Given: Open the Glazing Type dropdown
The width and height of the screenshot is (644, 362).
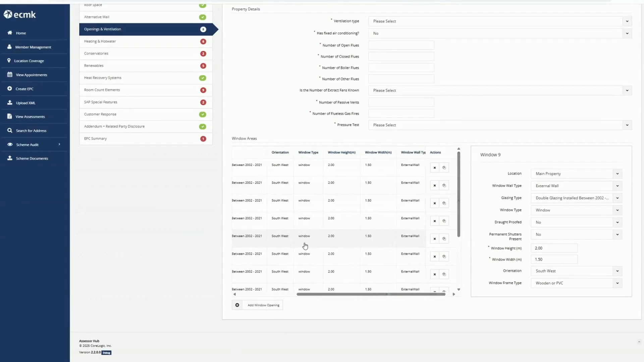Looking at the screenshot, I should point(576,198).
